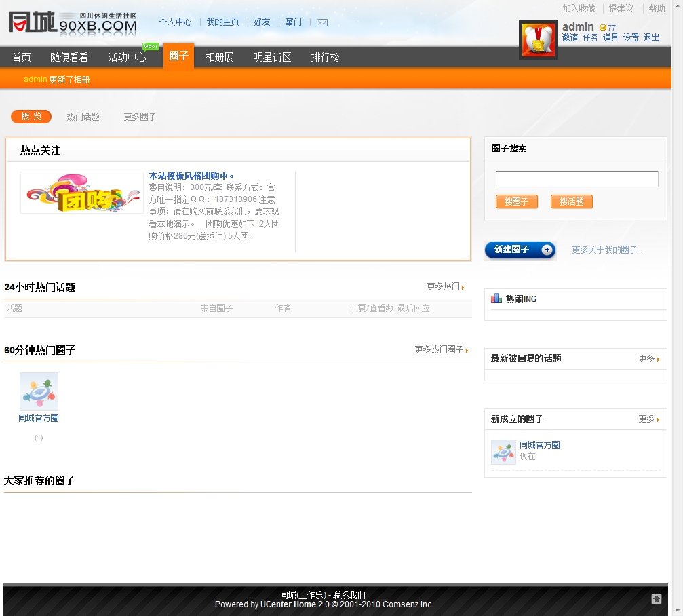Image resolution: width=683 pixels, height=616 pixels.
Task: Open 设置 link under admin
Action: pyautogui.click(x=631, y=37)
